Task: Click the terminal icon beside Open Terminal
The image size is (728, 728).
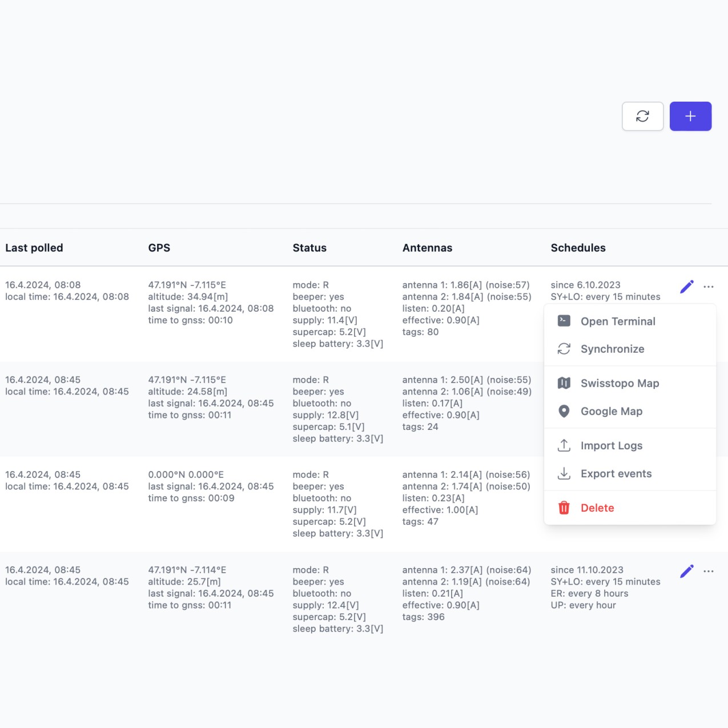Action: 564,321
